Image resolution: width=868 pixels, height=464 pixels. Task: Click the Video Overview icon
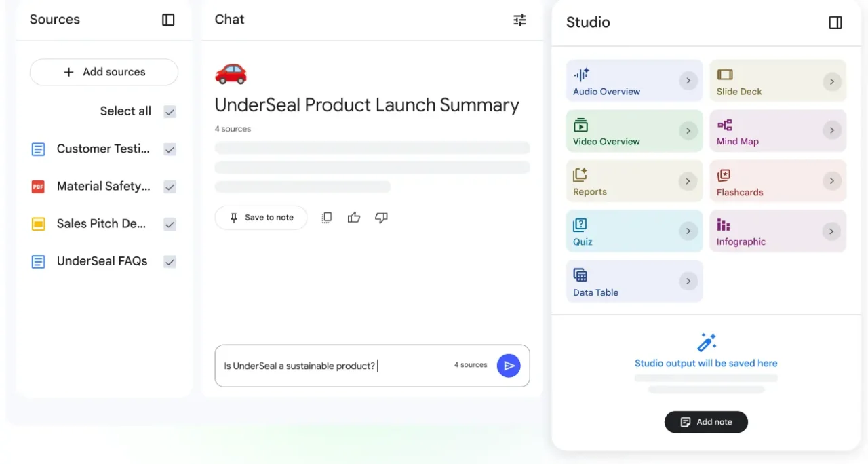580,125
